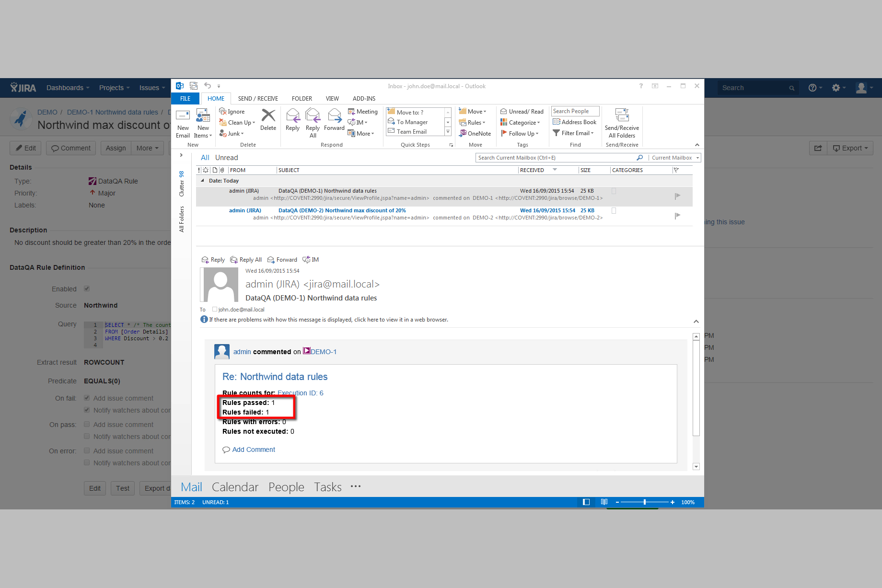This screenshot has width=882, height=588.
Task: Click category box of DEMO-1 email
Action: pyautogui.click(x=614, y=191)
